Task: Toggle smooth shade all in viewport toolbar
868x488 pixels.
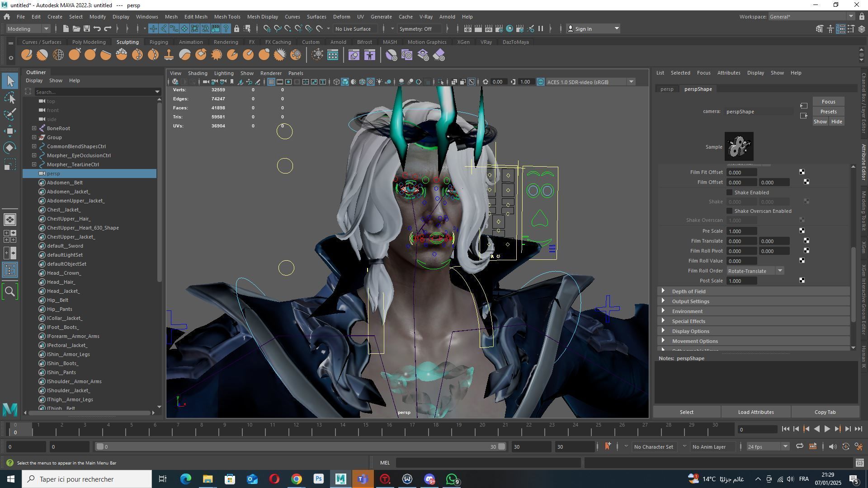Action: click(345, 82)
